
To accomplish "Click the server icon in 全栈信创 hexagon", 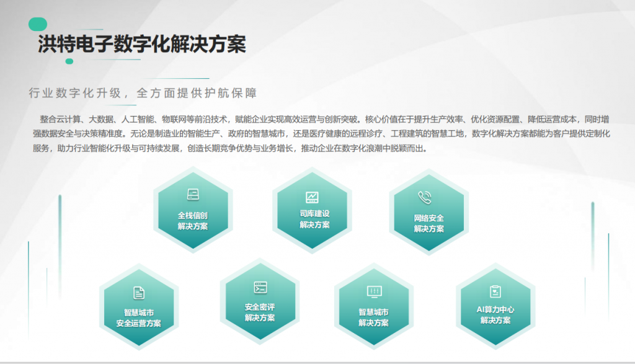I will [x=193, y=195].
